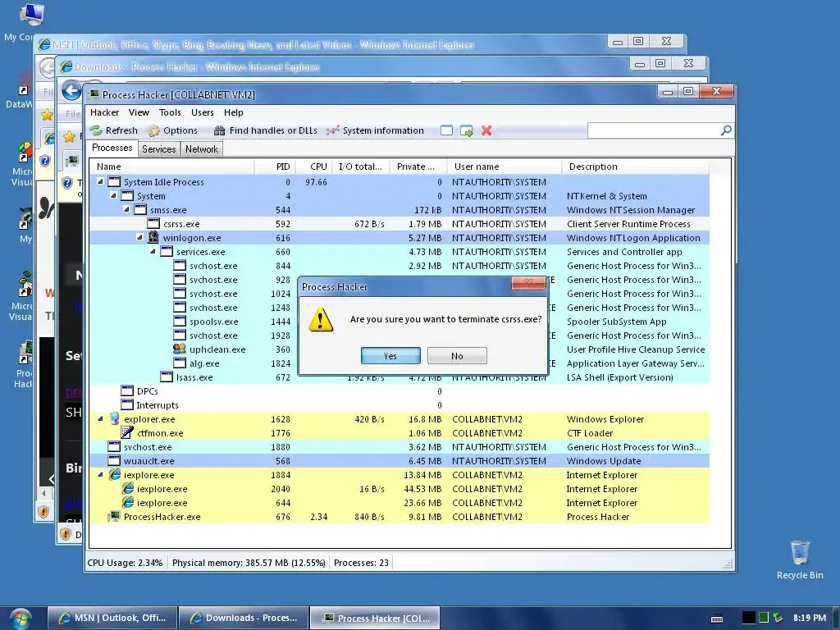Collapse the System process node
Viewport: 840px width, 630px height.
(x=113, y=195)
